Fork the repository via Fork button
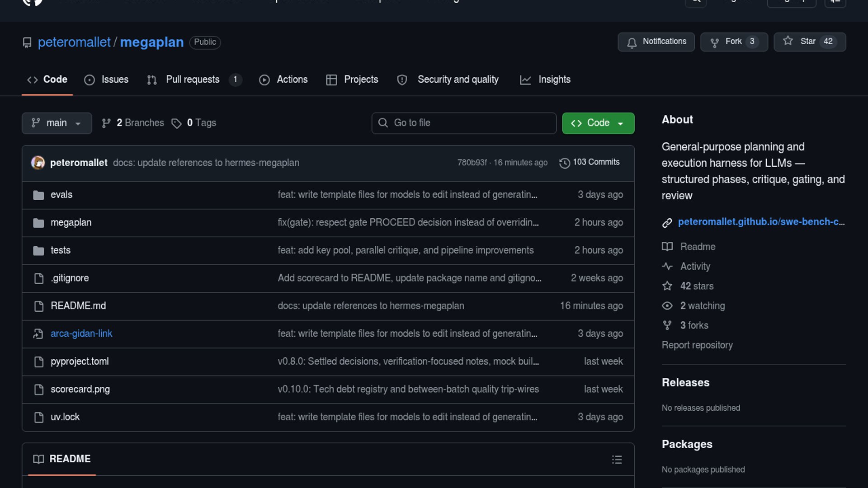The image size is (868, 488). 733,42
